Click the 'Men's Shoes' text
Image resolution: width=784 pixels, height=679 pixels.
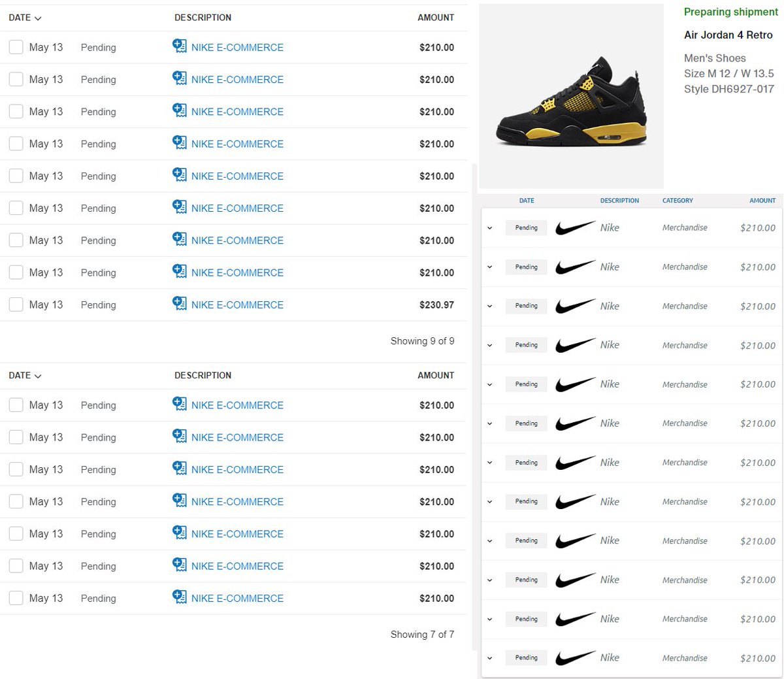point(715,58)
